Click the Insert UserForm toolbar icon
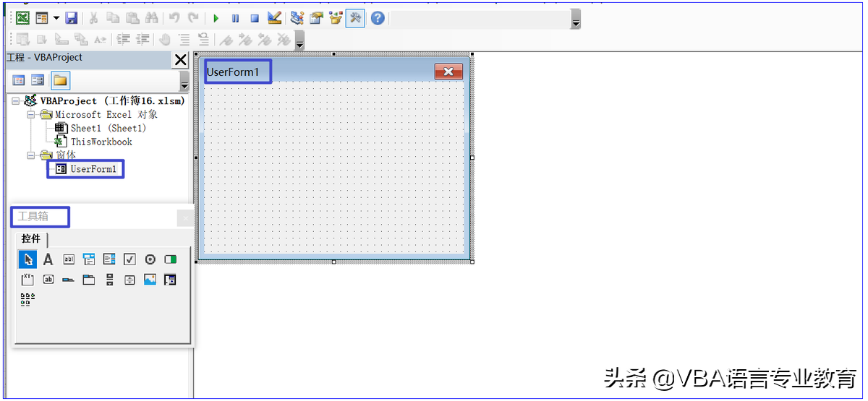The width and height of the screenshot is (868, 401). [42, 18]
